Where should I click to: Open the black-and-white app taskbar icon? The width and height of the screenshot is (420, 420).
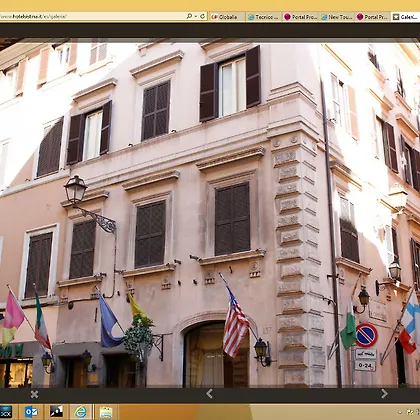[x=56, y=412]
